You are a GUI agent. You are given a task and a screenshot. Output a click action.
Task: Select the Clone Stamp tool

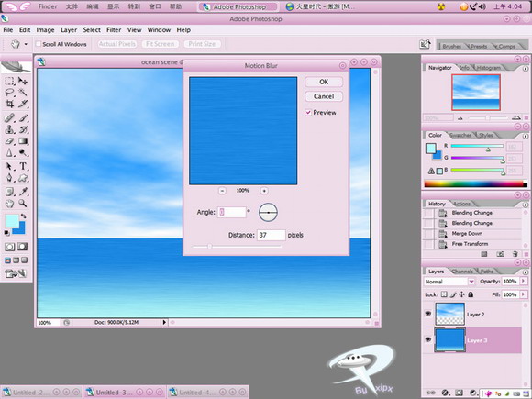(x=9, y=129)
